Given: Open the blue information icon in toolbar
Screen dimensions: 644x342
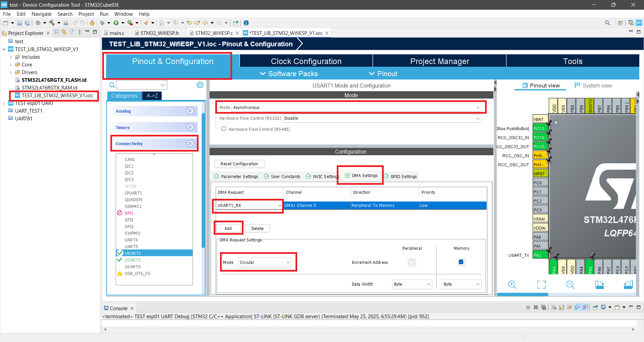Looking at the screenshot, I should click(246, 23).
